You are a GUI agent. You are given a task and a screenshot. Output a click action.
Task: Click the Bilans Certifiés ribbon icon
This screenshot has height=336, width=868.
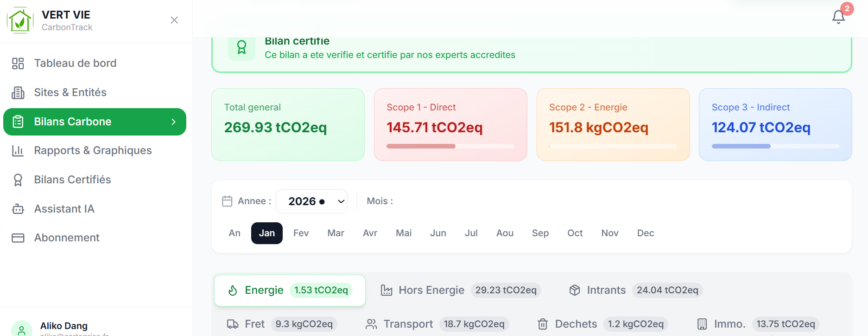18,180
